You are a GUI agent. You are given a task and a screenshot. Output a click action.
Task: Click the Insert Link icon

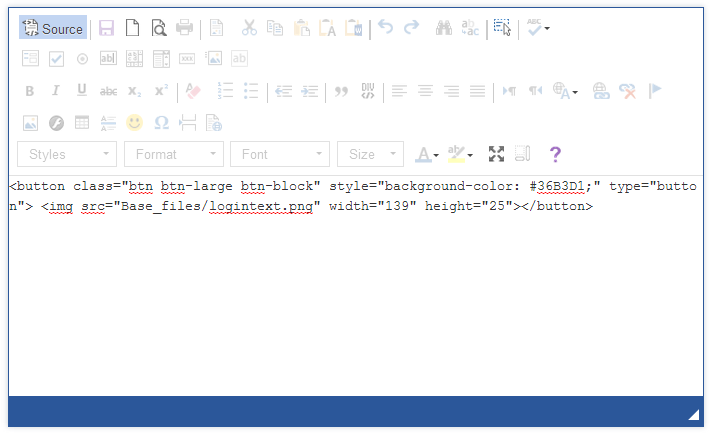point(601,91)
